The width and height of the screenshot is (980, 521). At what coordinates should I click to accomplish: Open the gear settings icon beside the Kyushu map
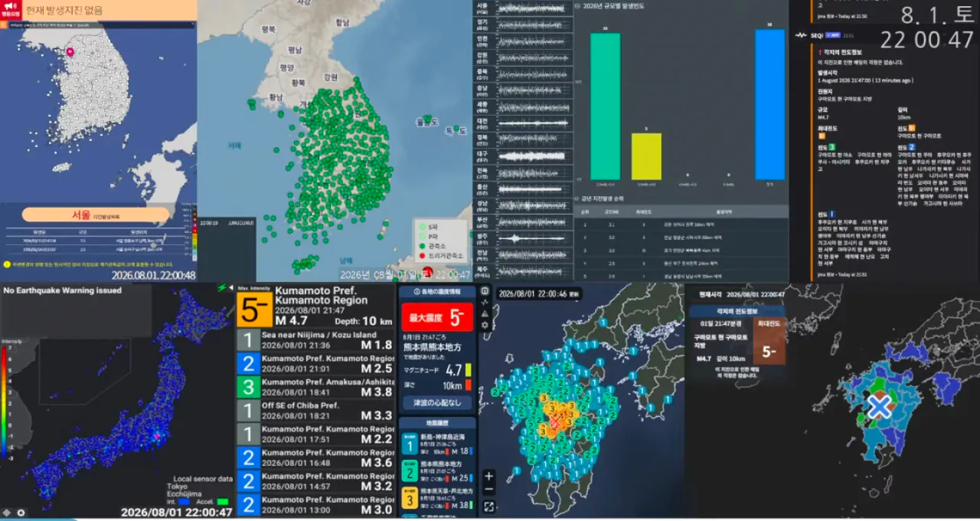[485, 325]
